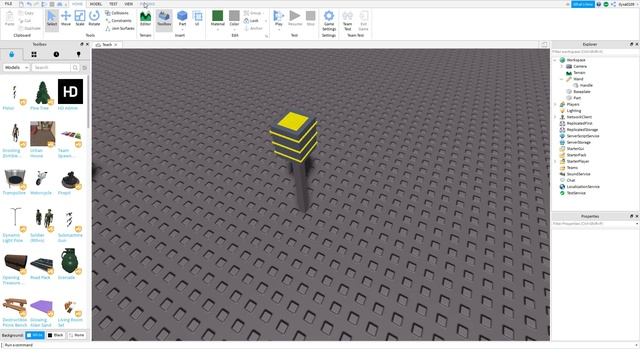Click the Paste clipboard icon
This screenshot has height=360, width=640.
point(9,18)
